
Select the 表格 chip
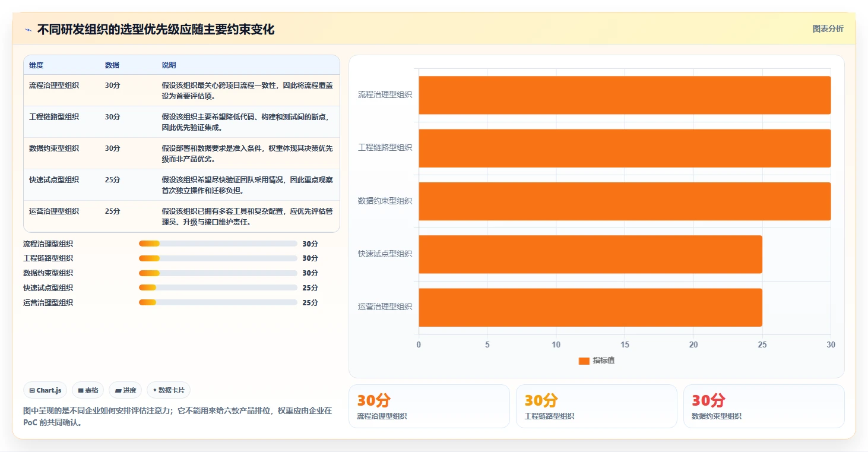pos(88,390)
